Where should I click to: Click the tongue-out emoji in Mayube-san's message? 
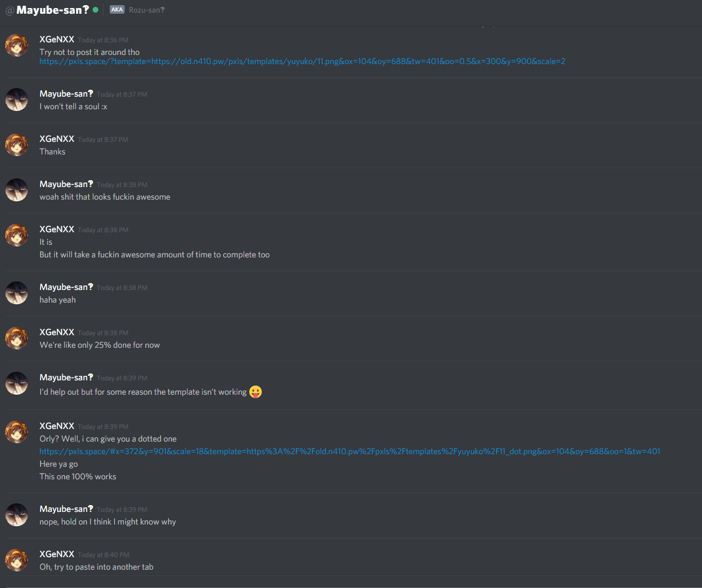tap(256, 392)
